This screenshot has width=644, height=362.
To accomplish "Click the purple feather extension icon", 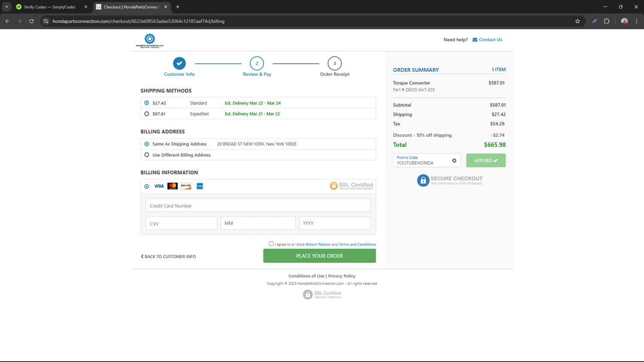I will point(594,21).
